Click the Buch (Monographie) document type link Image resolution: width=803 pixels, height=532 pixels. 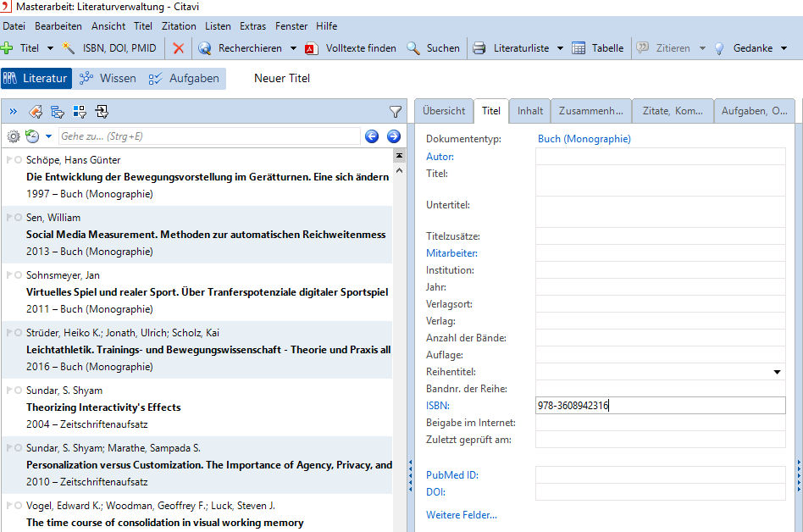click(x=584, y=139)
